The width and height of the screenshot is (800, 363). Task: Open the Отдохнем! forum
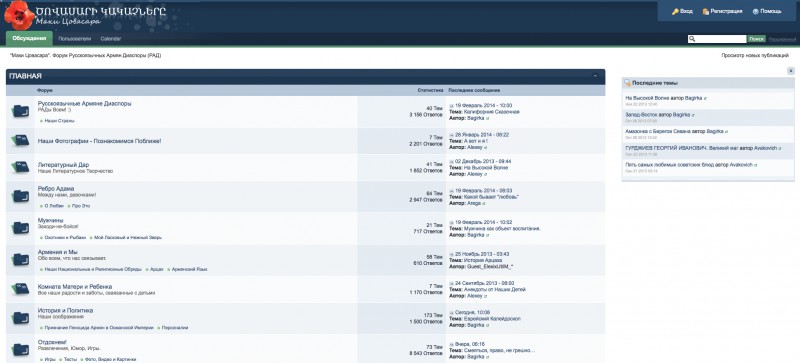[52, 342]
